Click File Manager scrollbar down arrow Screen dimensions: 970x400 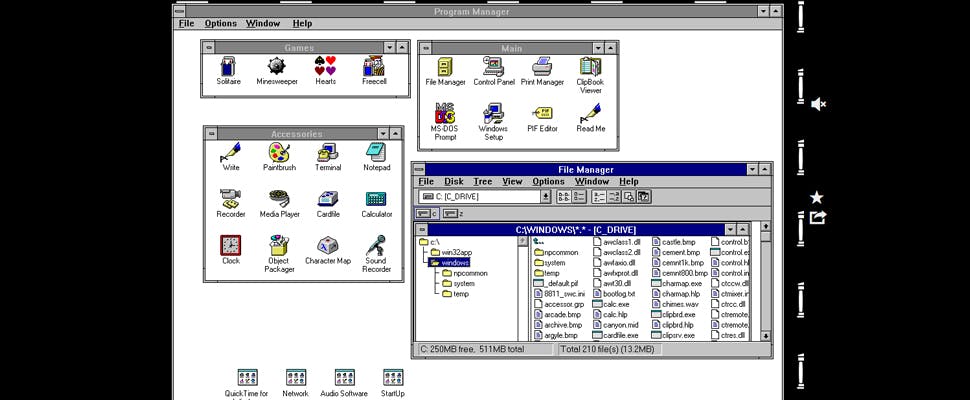(x=766, y=336)
